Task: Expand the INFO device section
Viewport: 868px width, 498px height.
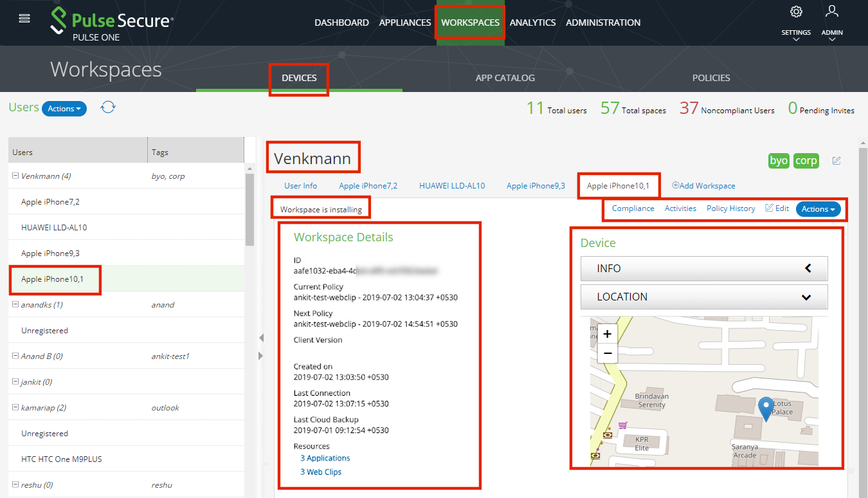Action: click(x=704, y=268)
